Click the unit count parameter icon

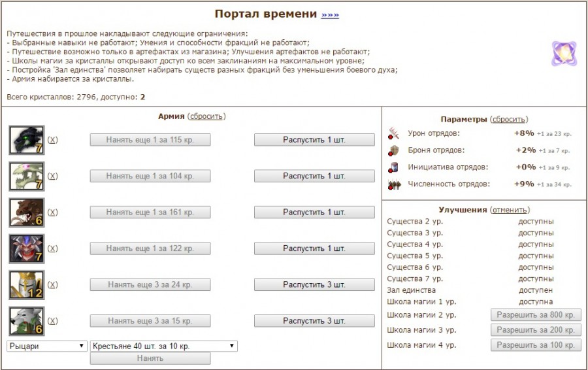click(394, 184)
